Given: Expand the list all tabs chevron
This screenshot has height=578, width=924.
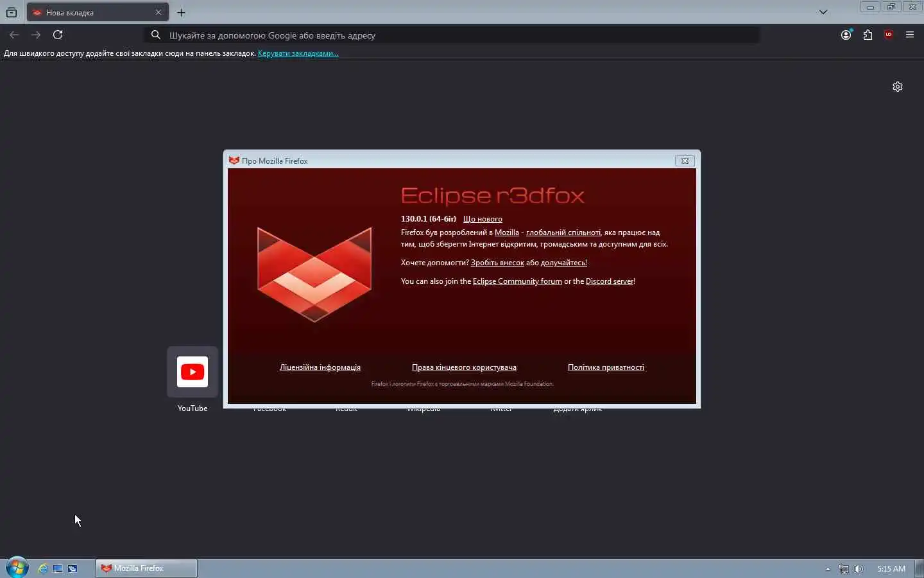Looking at the screenshot, I should pyautogui.click(x=823, y=12).
